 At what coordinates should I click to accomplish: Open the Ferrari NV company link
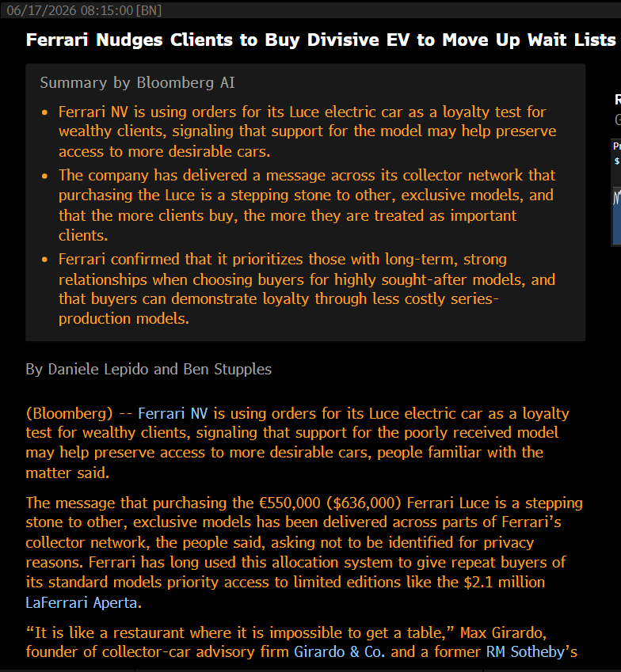tap(173, 413)
